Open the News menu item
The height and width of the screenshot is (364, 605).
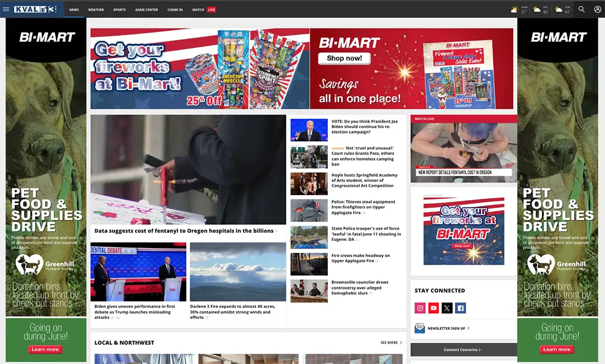tap(74, 10)
